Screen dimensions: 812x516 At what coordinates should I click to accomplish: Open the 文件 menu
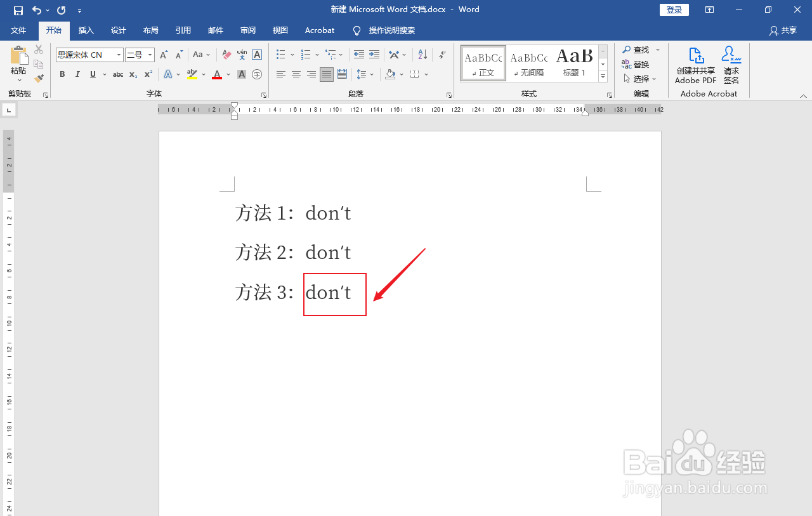[x=18, y=30]
